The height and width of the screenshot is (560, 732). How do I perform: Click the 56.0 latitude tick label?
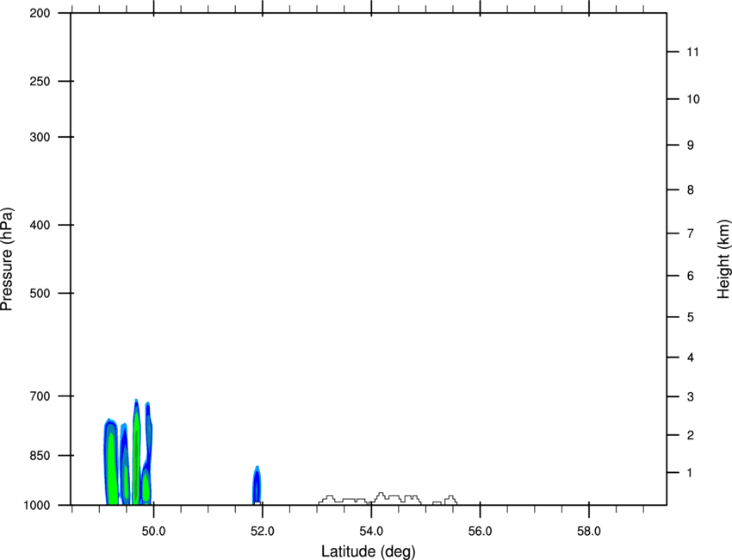pos(480,532)
